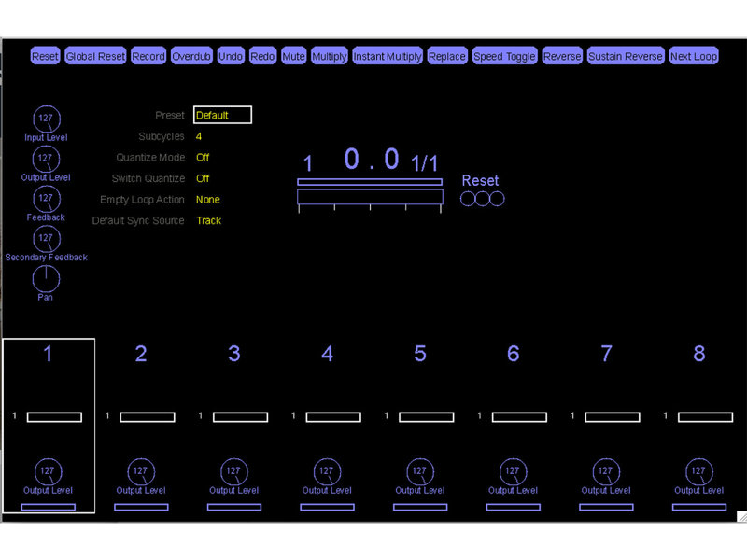
Task: Toggle Reverse playback button
Action: (x=562, y=57)
